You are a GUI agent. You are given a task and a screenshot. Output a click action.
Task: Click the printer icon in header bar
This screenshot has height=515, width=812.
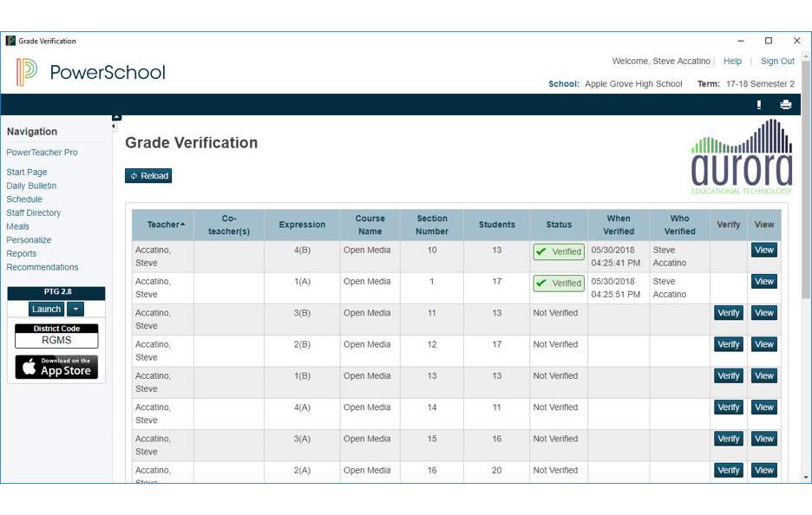pos(786,105)
